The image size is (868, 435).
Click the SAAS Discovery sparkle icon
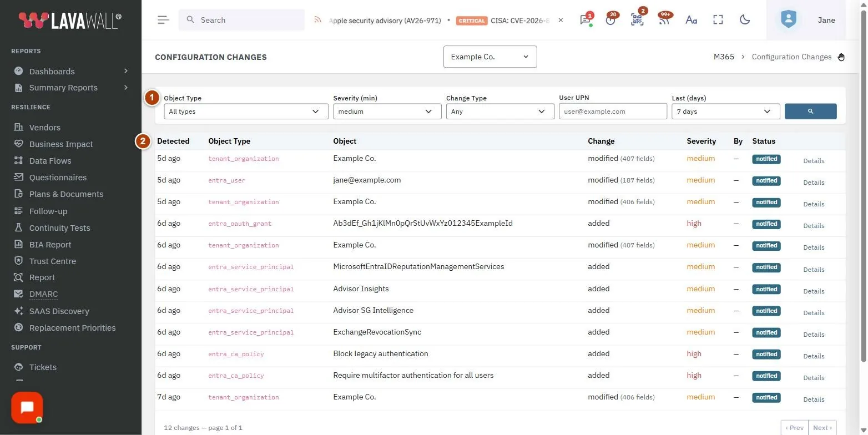point(18,311)
